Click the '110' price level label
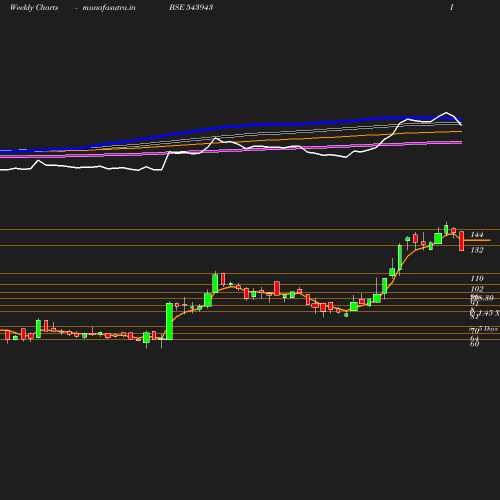The width and height of the screenshot is (500, 500). tap(477, 278)
